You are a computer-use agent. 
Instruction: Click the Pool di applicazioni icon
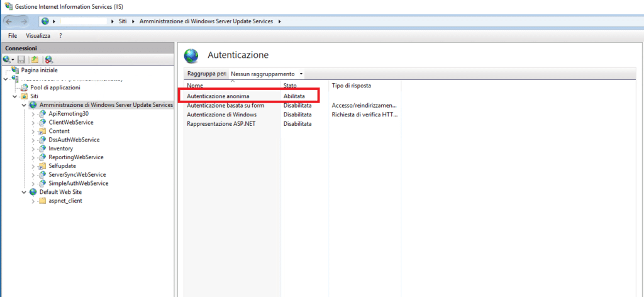pyautogui.click(x=25, y=87)
